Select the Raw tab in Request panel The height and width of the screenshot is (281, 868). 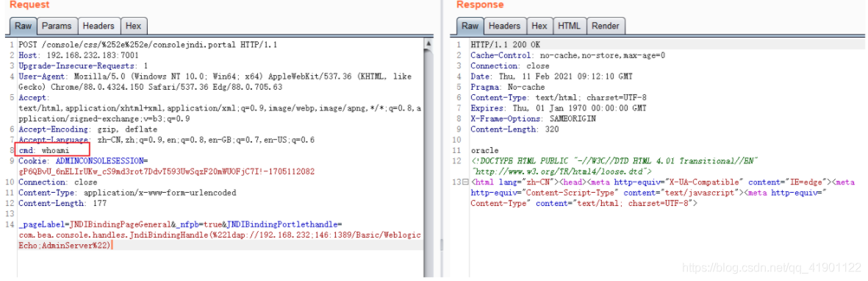(23, 26)
